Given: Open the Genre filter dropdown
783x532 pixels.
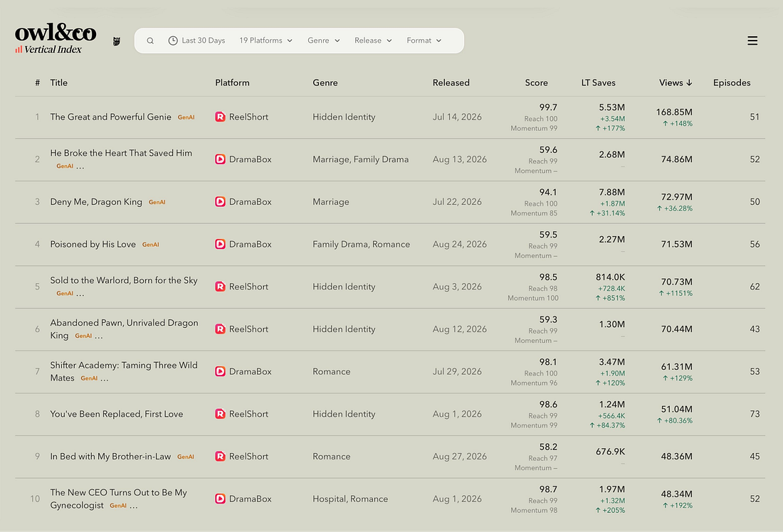Looking at the screenshot, I should click(324, 41).
